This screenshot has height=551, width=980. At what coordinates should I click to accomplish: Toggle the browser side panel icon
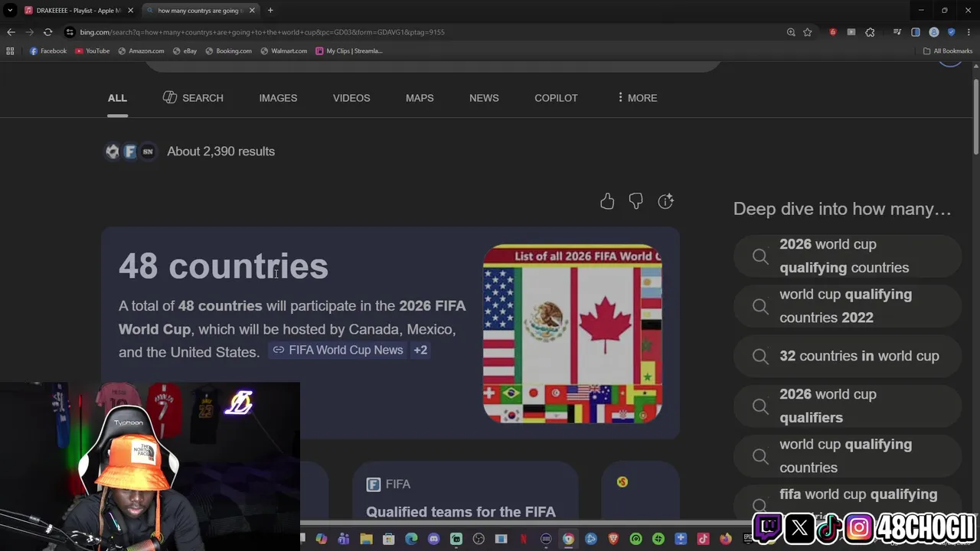tap(916, 32)
